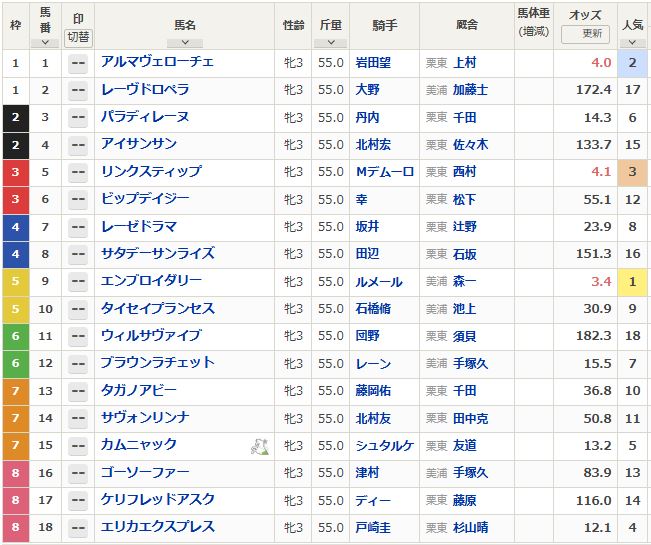Open mark selector for エリカエクスプレス

click(x=78, y=528)
